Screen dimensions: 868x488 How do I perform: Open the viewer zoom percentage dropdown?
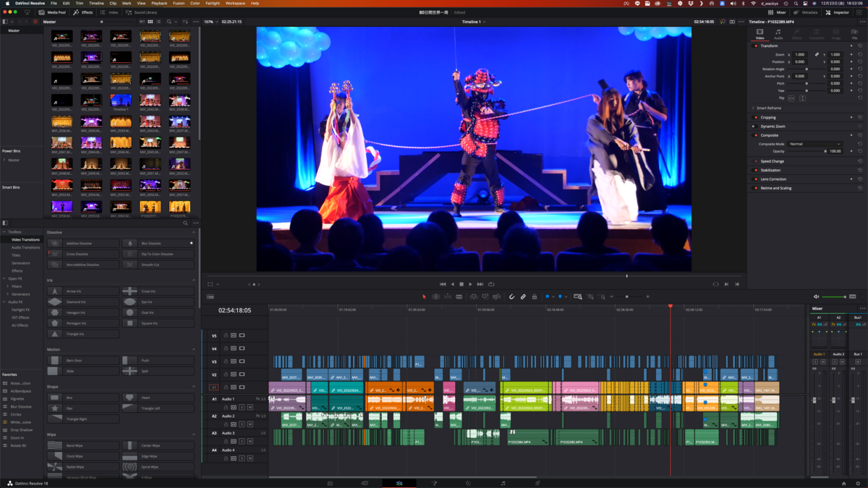pyautogui.click(x=211, y=22)
